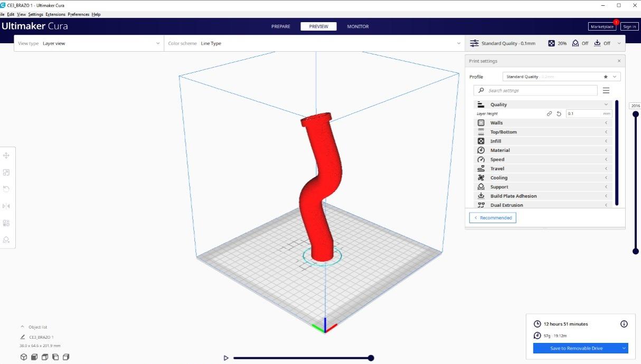The height and width of the screenshot is (364, 641).
Task: Click support Off icon in header
Action: 576,43
